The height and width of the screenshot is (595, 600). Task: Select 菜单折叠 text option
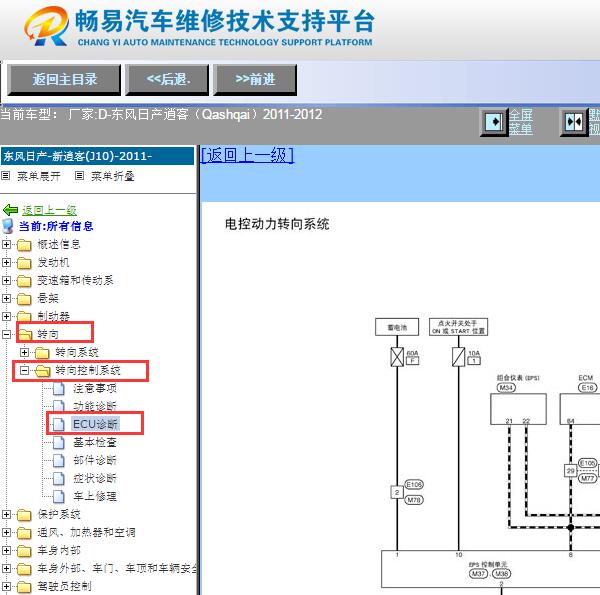click(x=112, y=176)
